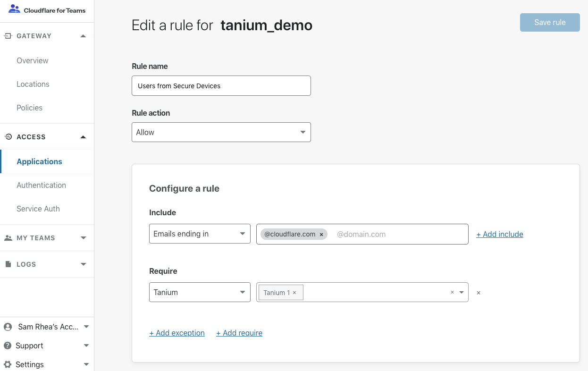Viewport: 588px width, 371px height.
Task: Open the Emails ending in selector
Action: coord(200,234)
